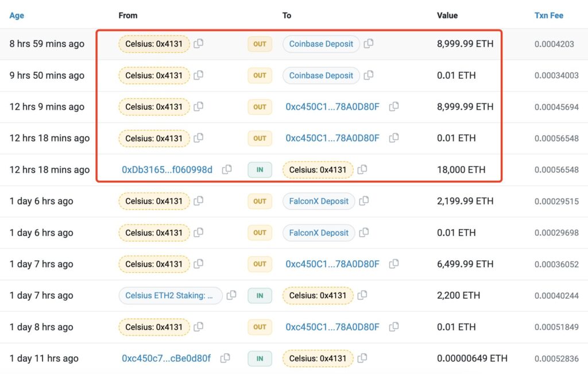This screenshot has width=588, height=374.
Task: Click the Txn Fee column header
Action: 548,16
